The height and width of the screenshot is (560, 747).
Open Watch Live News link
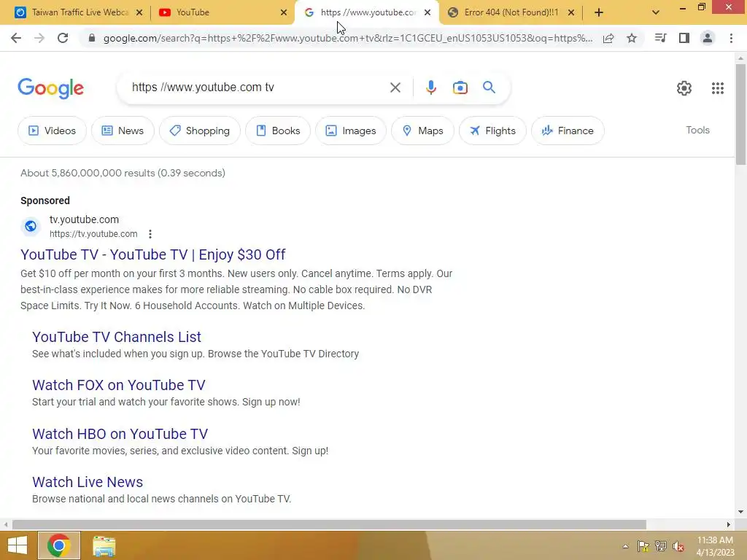pos(88,482)
